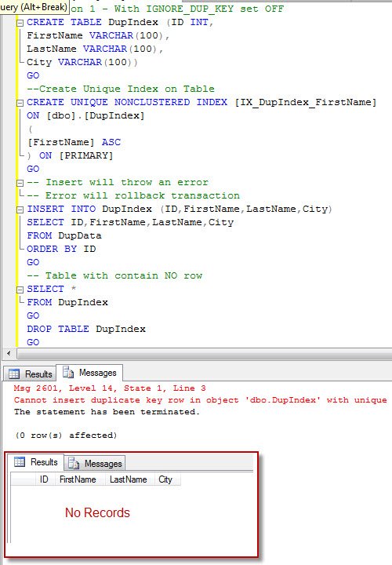Viewport: 392px width, 565px height.
Task: Collapse the SELECT * FROM DupIndex block
Action: tap(20, 290)
